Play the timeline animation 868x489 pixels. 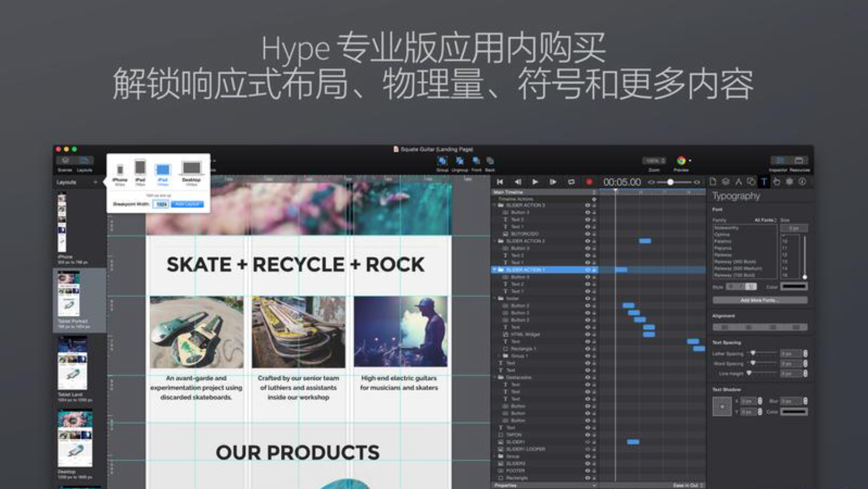click(x=535, y=182)
